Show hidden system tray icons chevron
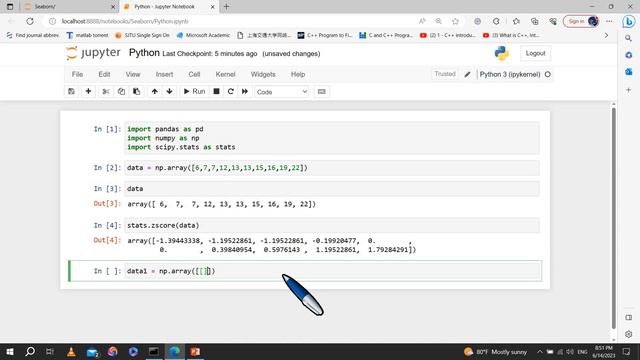This screenshot has height=360, width=640. (540, 352)
